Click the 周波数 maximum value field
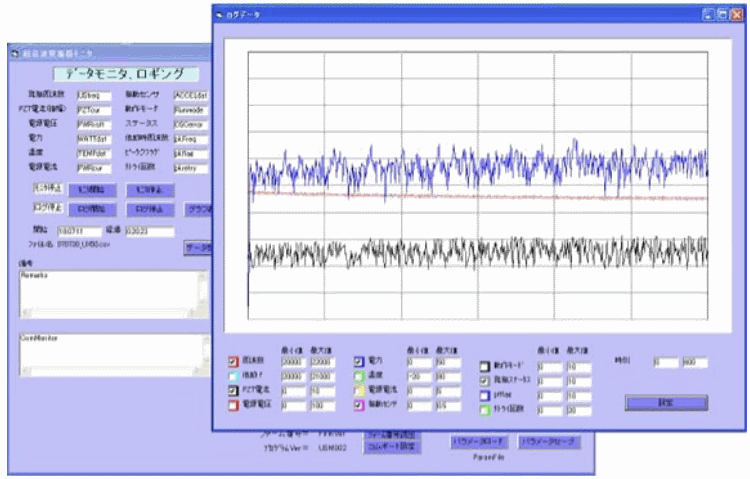 coord(323,362)
